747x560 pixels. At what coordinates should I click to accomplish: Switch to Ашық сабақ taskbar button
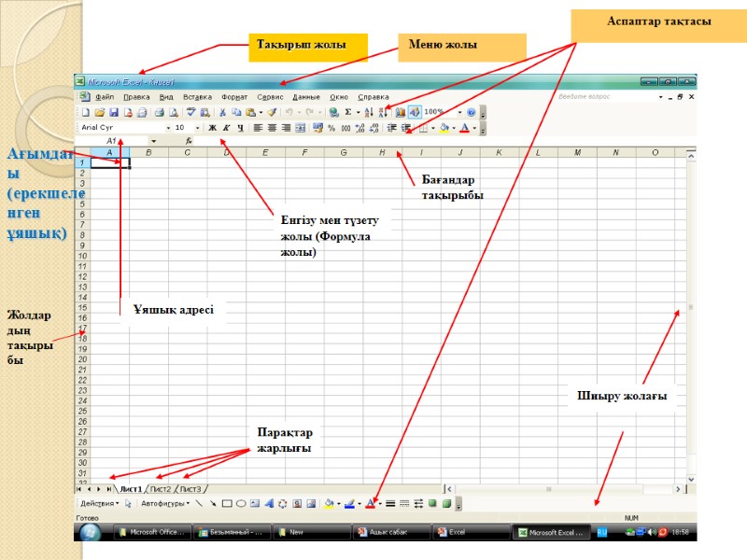click(391, 532)
